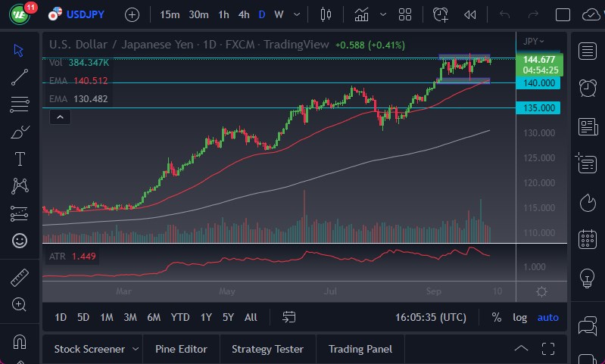605x364 pixels.
Task: Expand the Stock Screener dropdown arrow
Action: tap(136, 349)
